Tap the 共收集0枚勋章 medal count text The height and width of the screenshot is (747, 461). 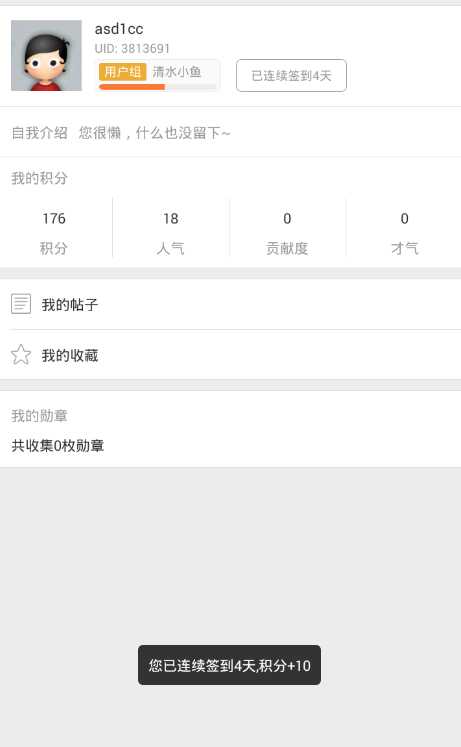coord(58,445)
